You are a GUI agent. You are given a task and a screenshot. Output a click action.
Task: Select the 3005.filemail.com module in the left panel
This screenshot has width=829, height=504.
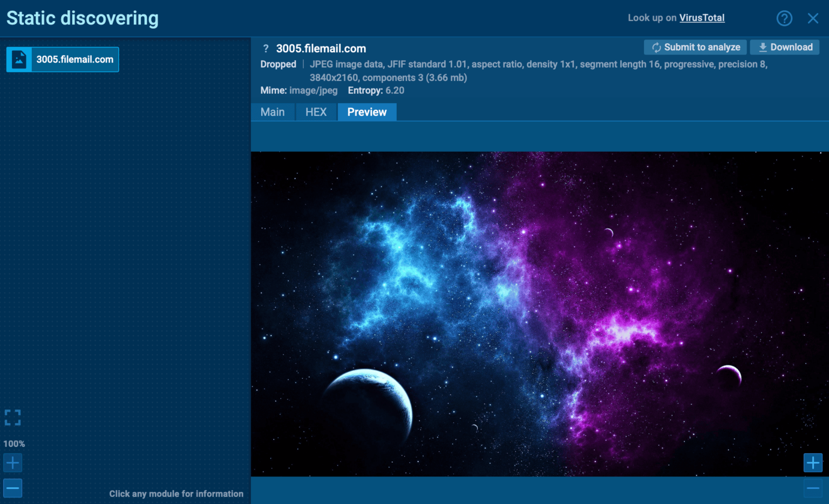63,59
